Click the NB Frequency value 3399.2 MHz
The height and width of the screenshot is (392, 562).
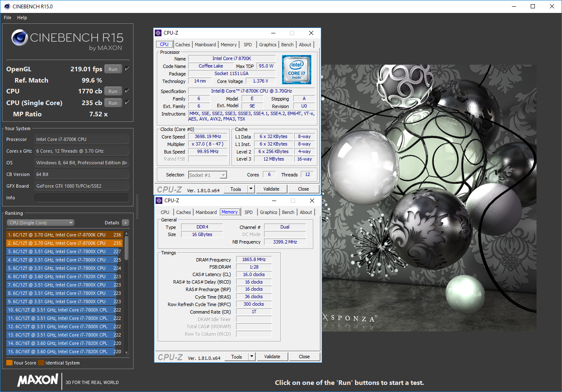point(285,242)
